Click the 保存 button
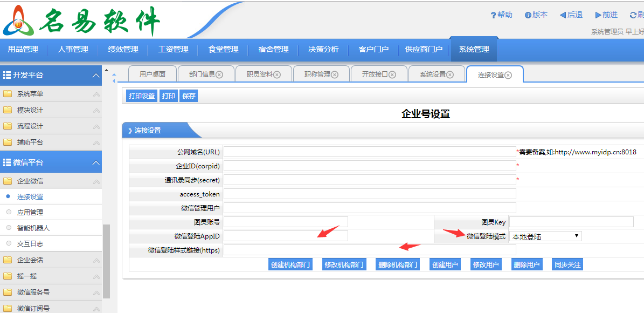 click(189, 96)
